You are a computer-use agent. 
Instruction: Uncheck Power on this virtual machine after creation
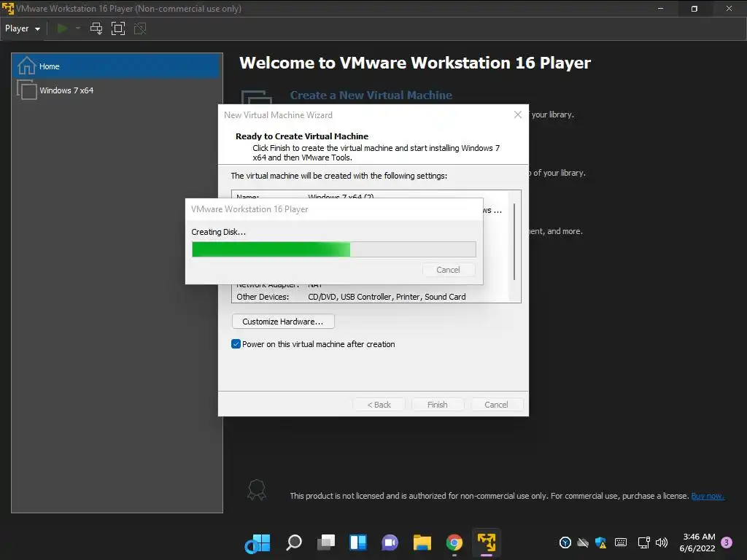pyautogui.click(x=236, y=344)
